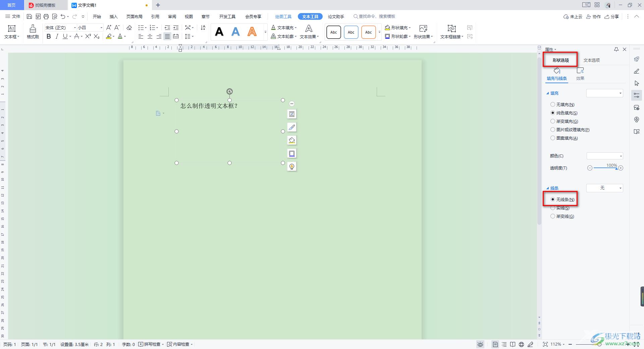Click the brush style icon beside text box

(292, 127)
